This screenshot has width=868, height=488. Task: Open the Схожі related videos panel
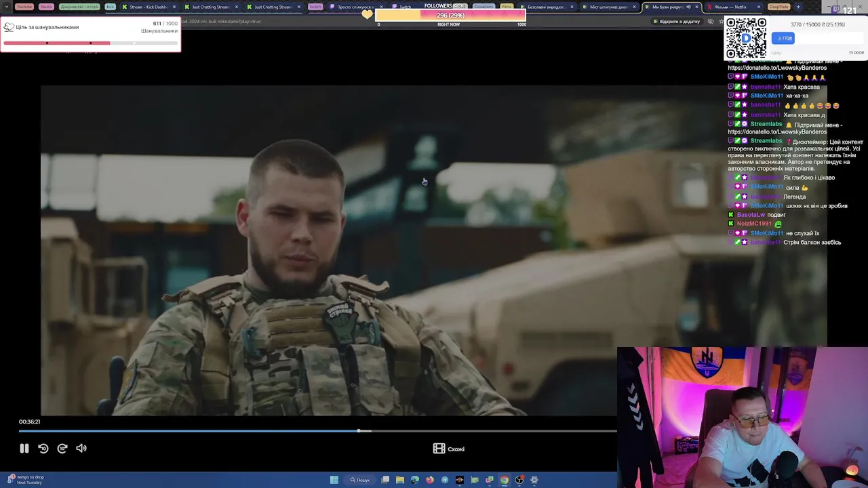[x=449, y=449]
